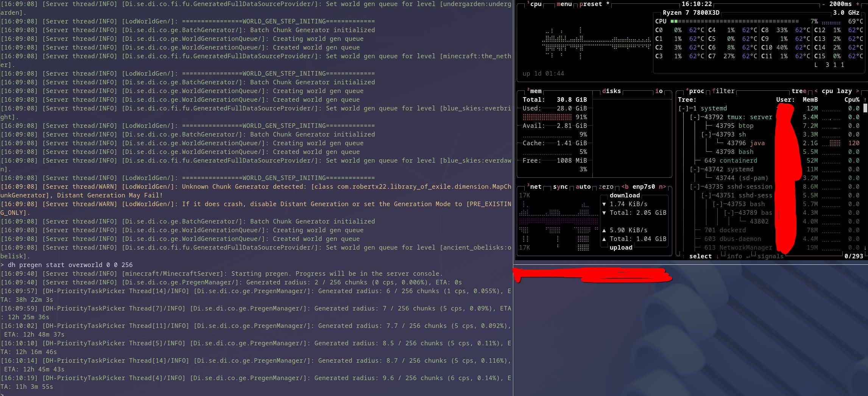868x396 pixels.
Task: Activate the proc filter field
Action: click(723, 91)
